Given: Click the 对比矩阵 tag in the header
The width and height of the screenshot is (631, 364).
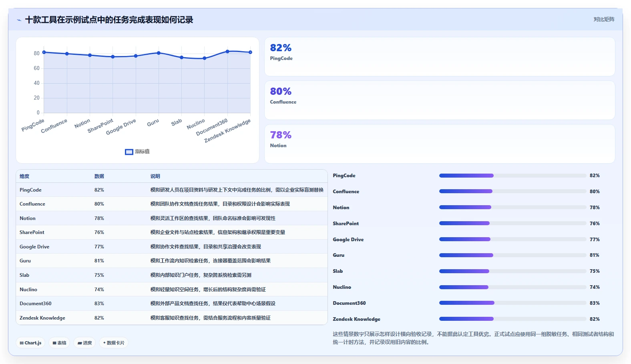Looking at the screenshot, I should click(x=604, y=19).
